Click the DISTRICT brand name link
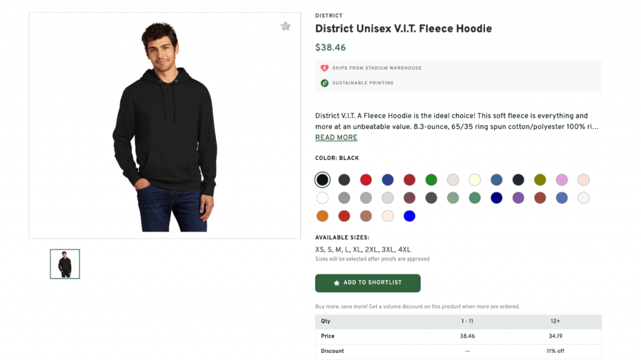641x364 pixels. point(329,15)
